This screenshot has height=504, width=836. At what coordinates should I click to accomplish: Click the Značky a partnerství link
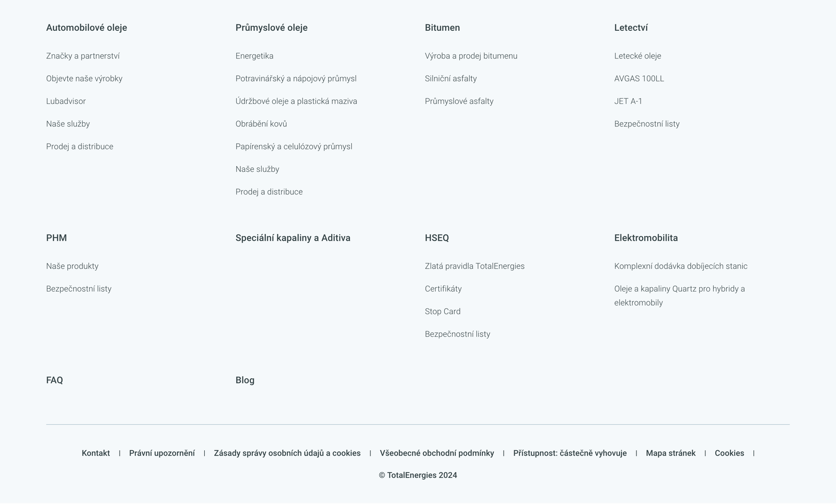83,56
